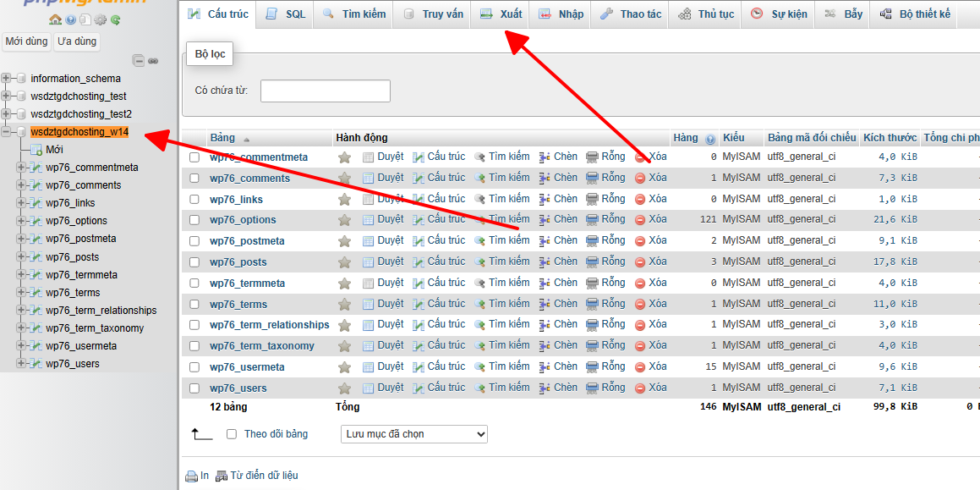980x490 pixels.
Task: Open navigation panel settings gear icon
Action: point(100,19)
